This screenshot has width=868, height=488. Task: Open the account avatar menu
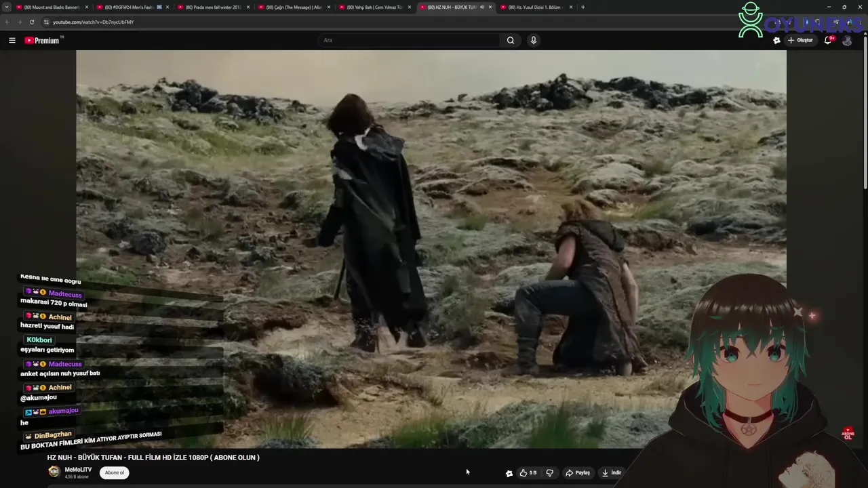pos(847,40)
